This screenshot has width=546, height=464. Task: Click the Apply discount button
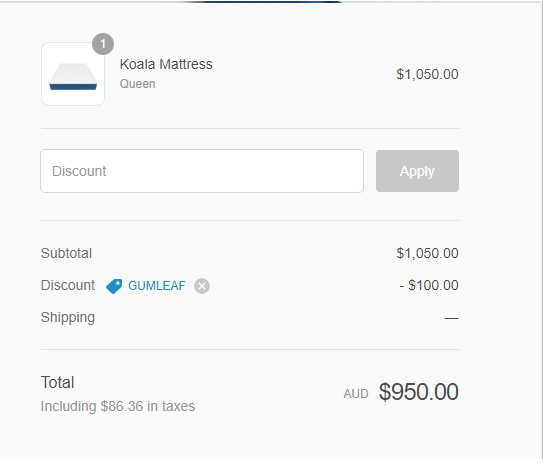[x=417, y=171]
